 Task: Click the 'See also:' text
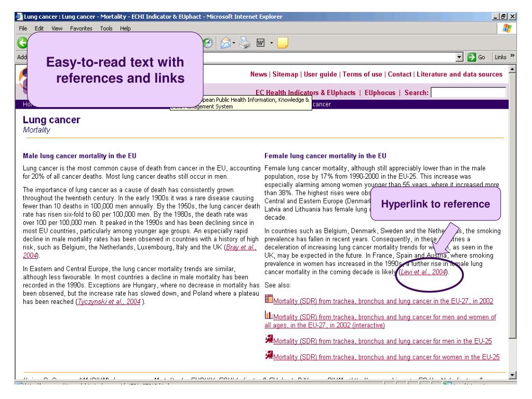click(277, 285)
